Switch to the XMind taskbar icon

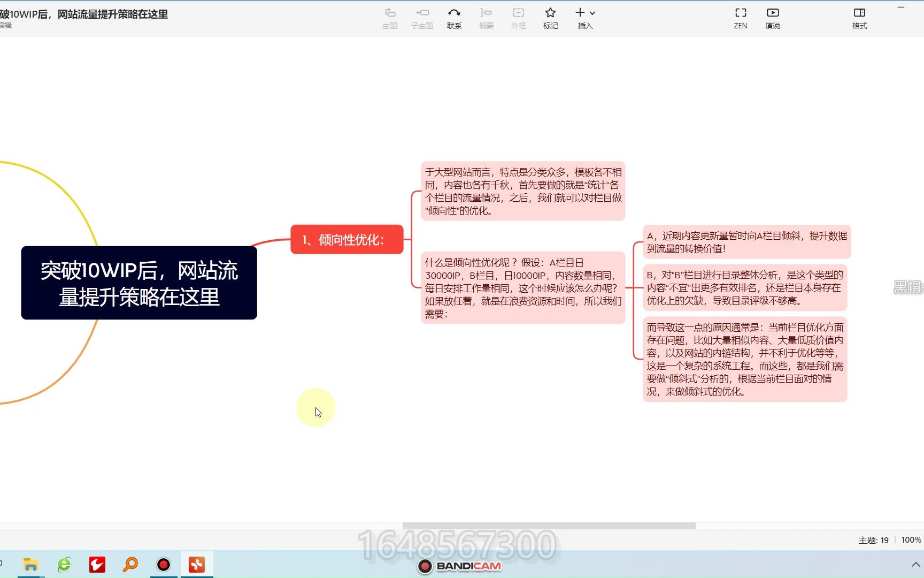pos(197,565)
